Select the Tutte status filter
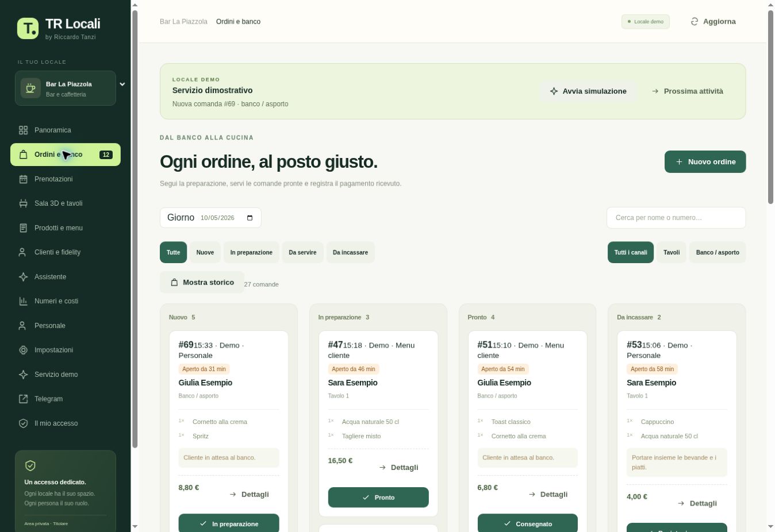 tap(173, 252)
